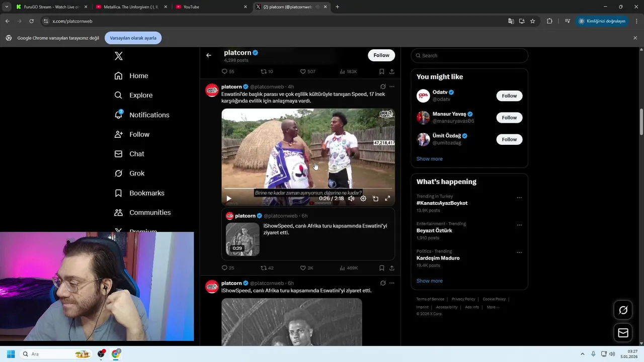Share the post with 469K views
Image resolution: width=644 pixels, height=362 pixels.
tap(392, 268)
